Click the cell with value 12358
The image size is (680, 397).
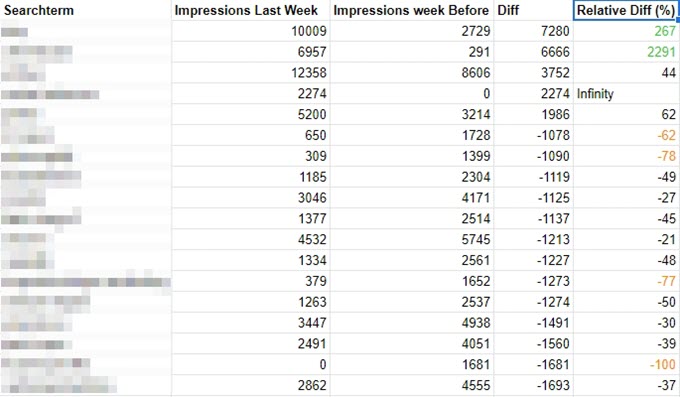251,73
